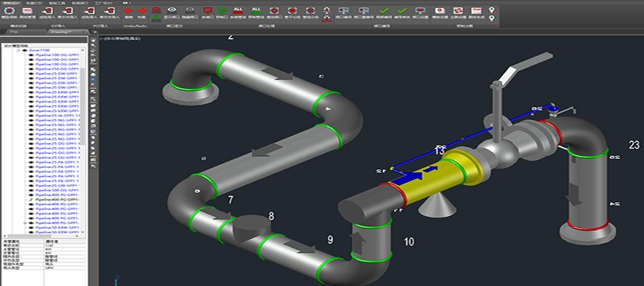The height and width of the screenshot is (286, 644).
Task: Click the green map-marker weld icon
Action: click(x=221, y=11)
